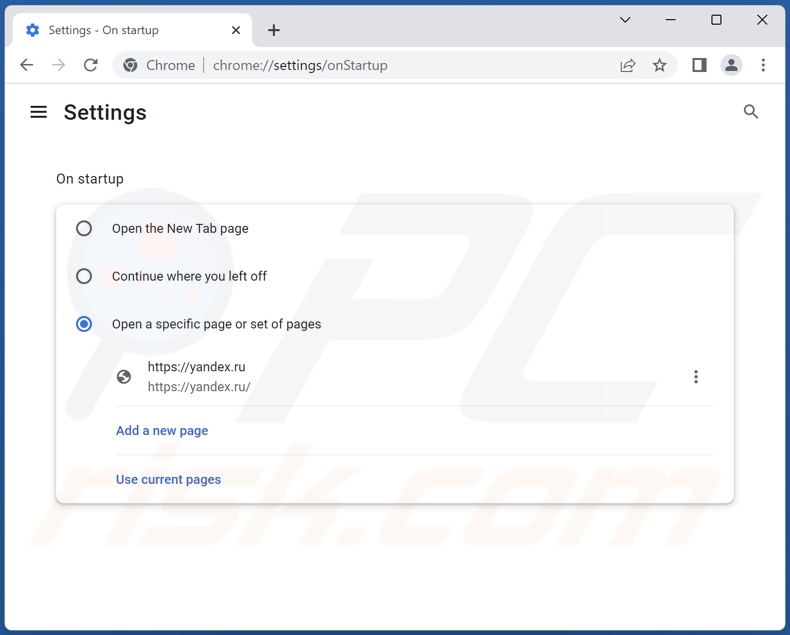790x635 pixels.
Task: Select Open a specific page or set
Action: [84, 324]
